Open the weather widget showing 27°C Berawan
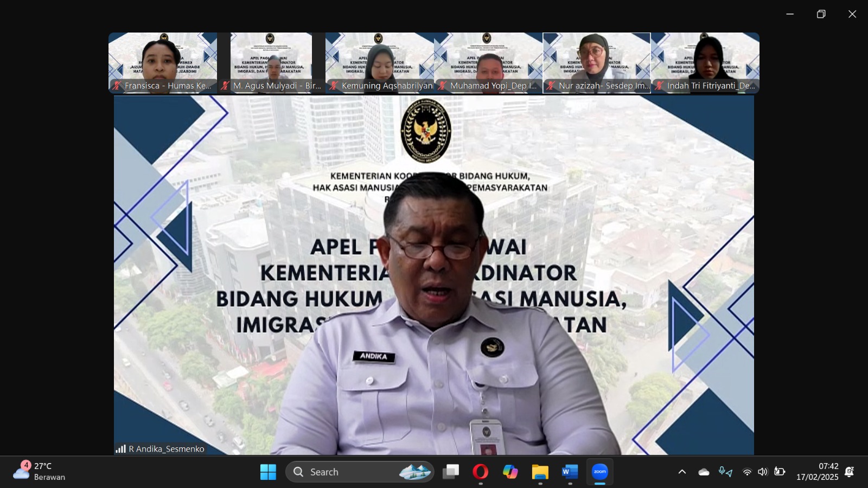 [x=39, y=471]
